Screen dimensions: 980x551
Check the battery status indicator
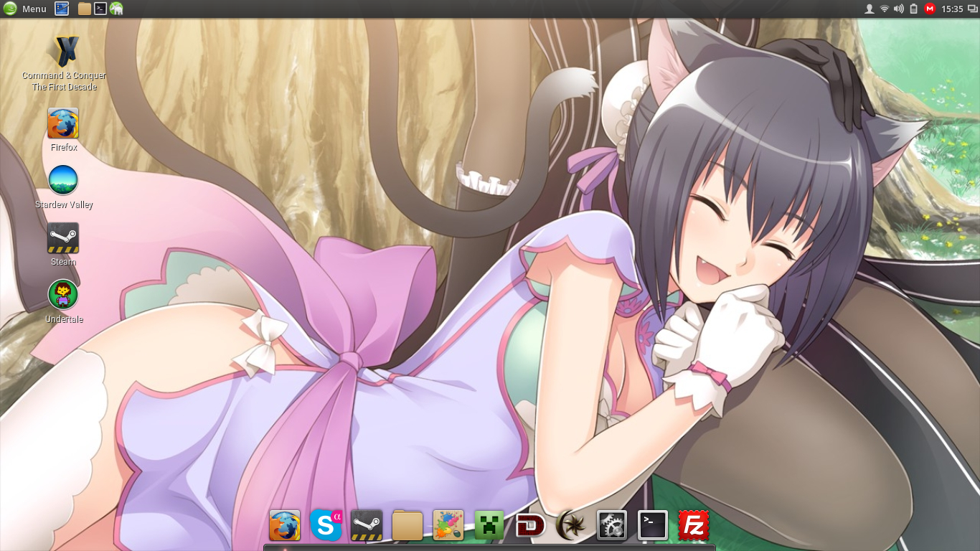pyautogui.click(x=914, y=9)
